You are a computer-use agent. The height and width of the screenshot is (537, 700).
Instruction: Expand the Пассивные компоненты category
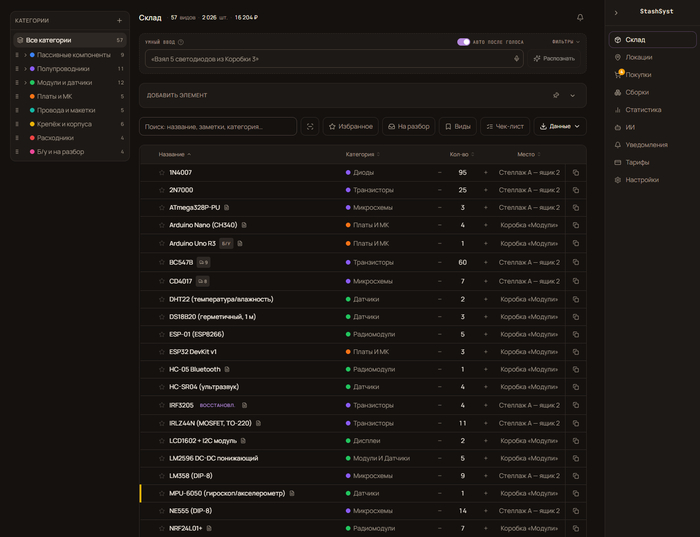point(25,55)
